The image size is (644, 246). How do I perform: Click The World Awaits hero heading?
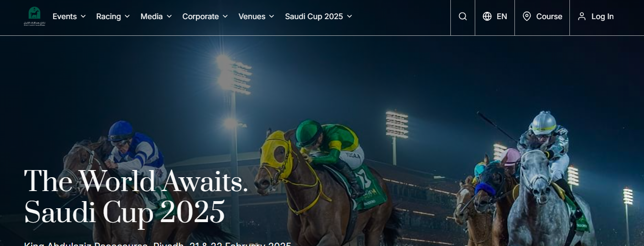tap(136, 181)
